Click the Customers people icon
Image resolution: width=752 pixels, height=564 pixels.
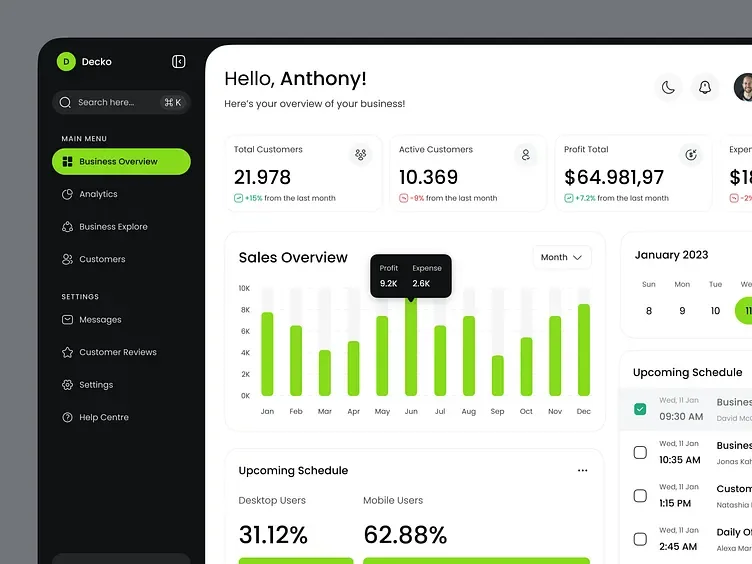[68, 259]
